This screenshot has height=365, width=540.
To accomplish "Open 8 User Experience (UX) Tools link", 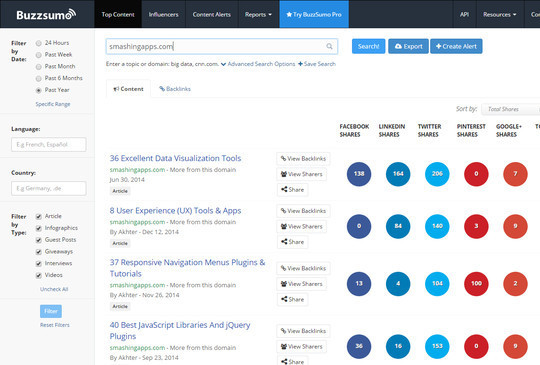I will (175, 210).
